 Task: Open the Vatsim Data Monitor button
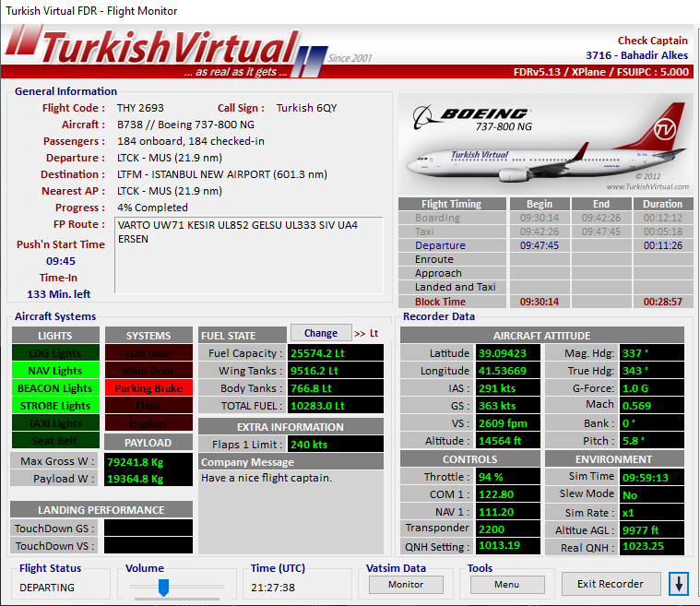coord(406,585)
